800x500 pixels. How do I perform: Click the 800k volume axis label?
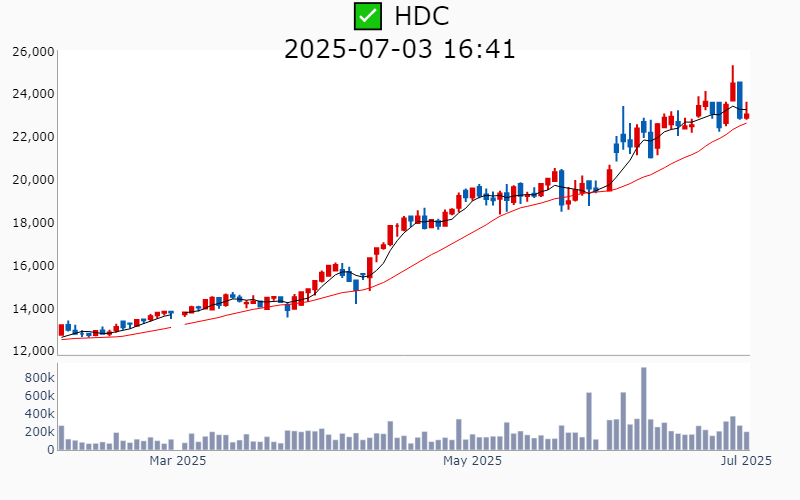[x=39, y=378]
